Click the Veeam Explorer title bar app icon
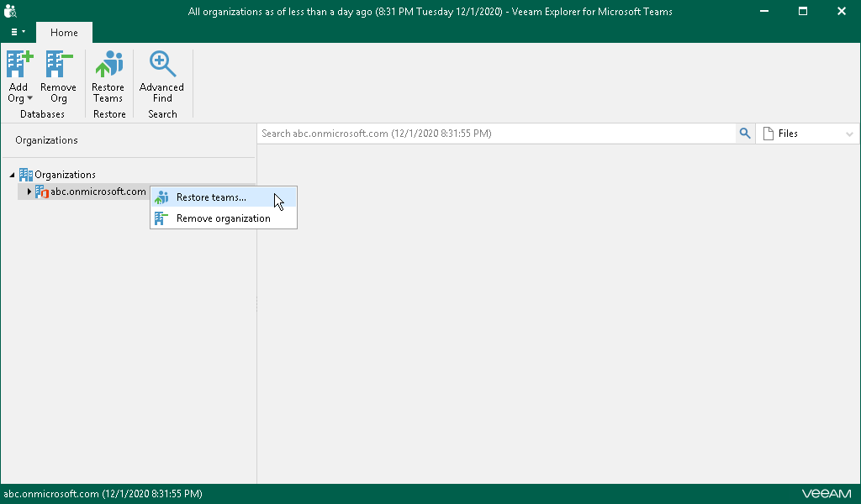The width and height of the screenshot is (861, 504). 10,11
